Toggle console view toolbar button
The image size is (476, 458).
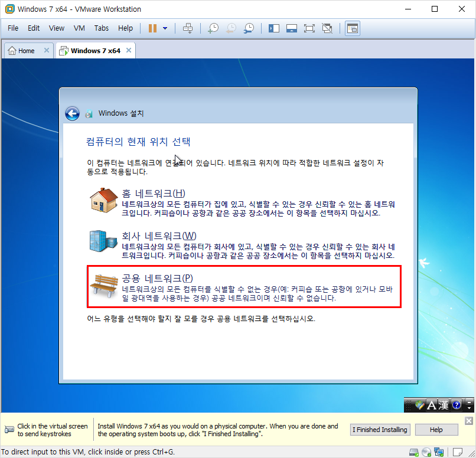353,28
